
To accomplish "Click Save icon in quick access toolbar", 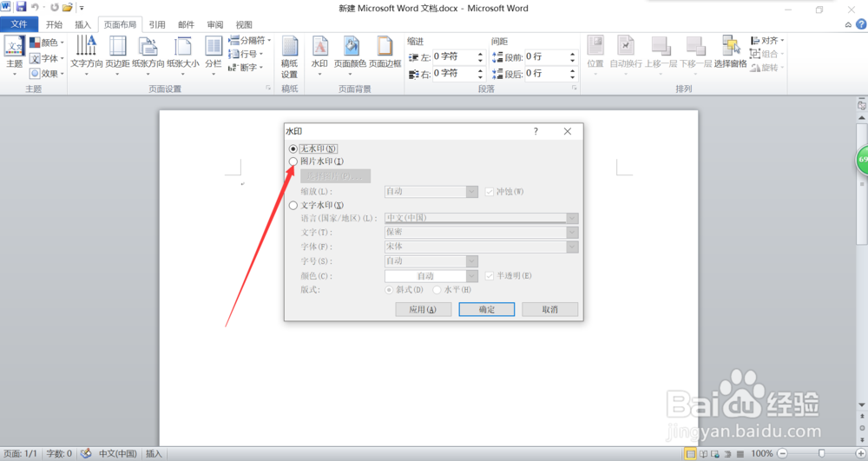I will [x=21, y=7].
